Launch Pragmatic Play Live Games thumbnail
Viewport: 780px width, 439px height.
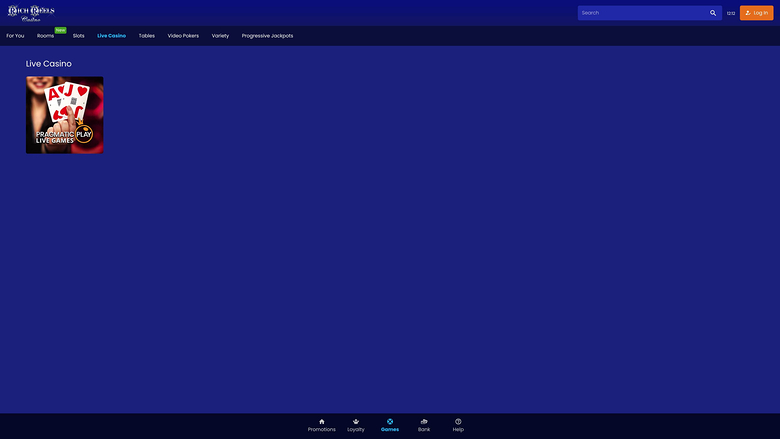pyautogui.click(x=64, y=115)
